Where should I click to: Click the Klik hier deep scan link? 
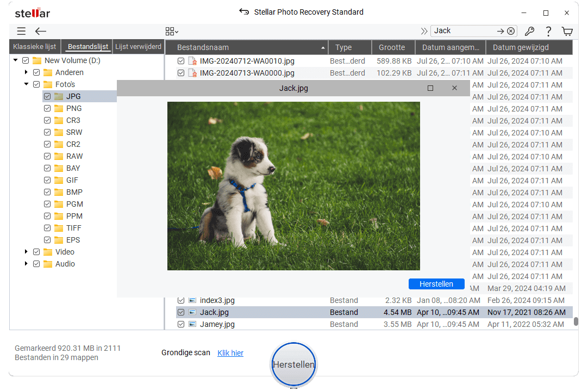click(230, 353)
